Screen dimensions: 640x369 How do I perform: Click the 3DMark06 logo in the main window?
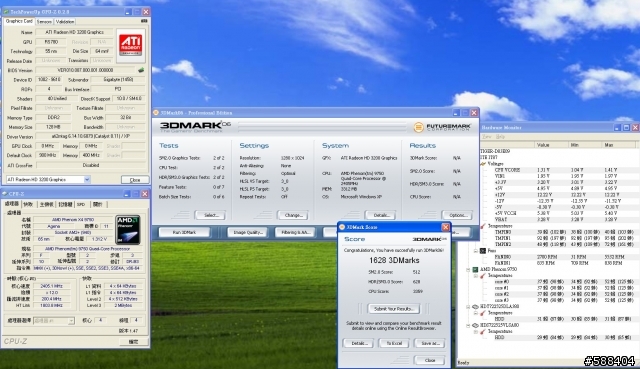(195, 126)
